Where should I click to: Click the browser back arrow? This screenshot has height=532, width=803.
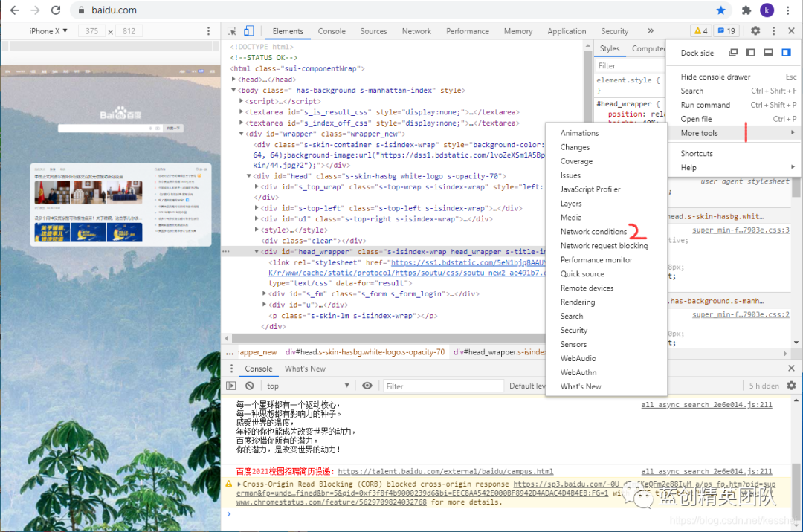tap(15, 10)
